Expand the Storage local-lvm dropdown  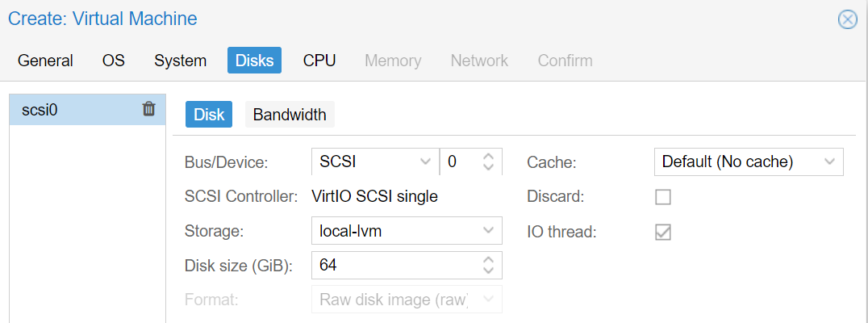click(407, 230)
